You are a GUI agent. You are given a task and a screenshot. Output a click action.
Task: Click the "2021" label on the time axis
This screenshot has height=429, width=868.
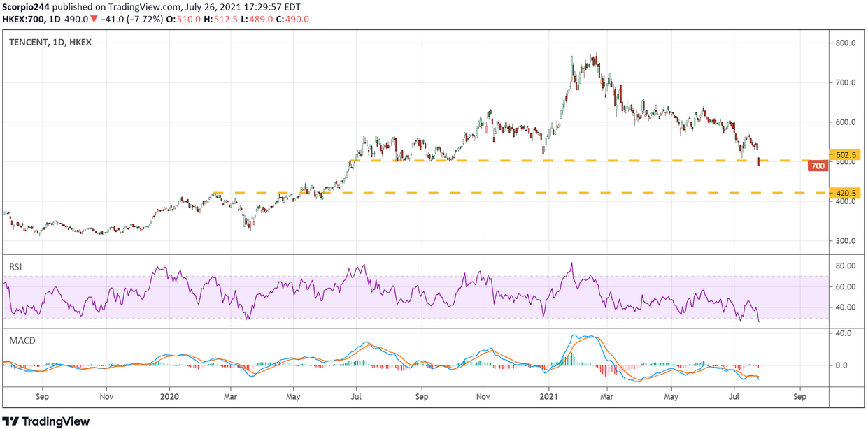click(x=548, y=396)
